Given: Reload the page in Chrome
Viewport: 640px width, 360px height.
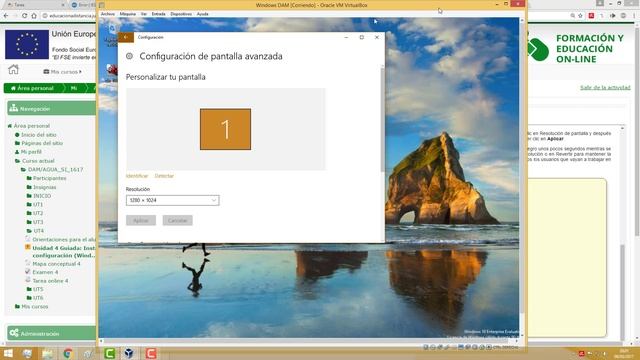Looking at the screenshot, I should coord(24,16).
